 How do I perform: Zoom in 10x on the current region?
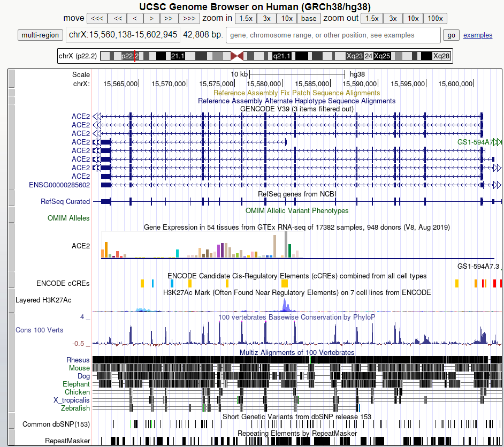pyautogui.click(x=286, y=18)
